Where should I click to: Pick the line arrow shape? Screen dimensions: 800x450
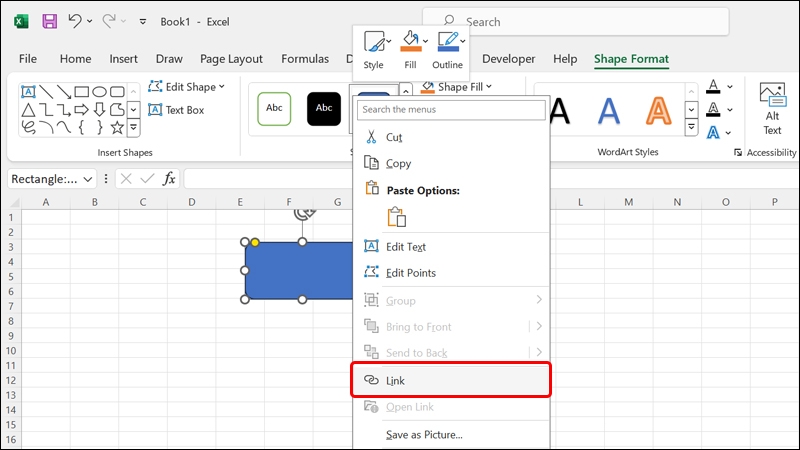coord(64,92)
